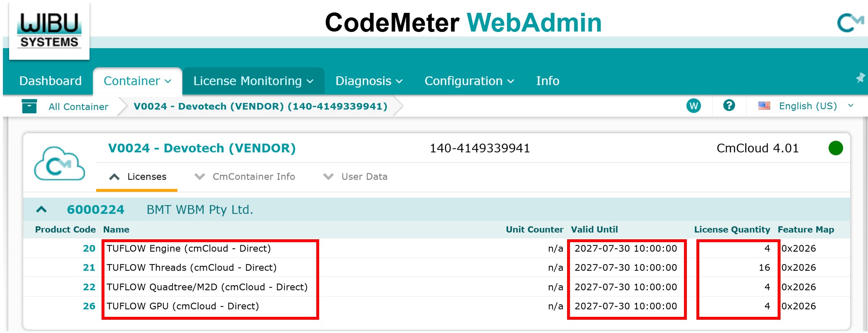Open product code 21 link
868x333 pixels.
click(x=89, y=267)
